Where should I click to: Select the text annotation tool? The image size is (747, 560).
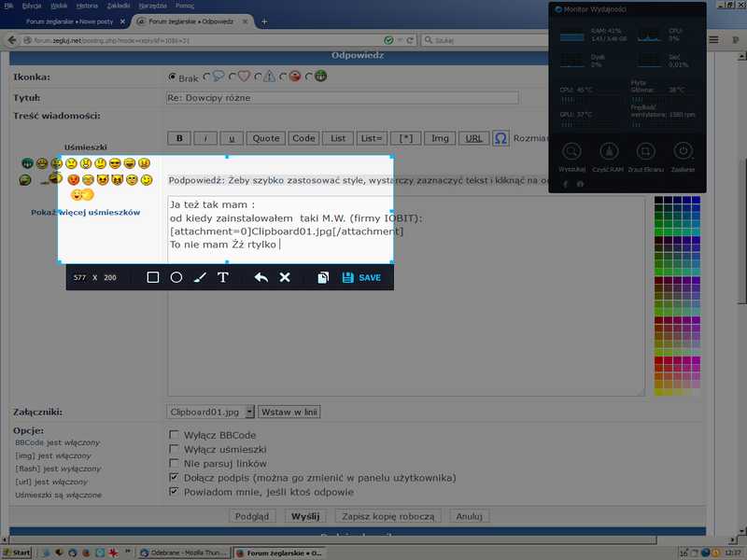coord(223,277)
